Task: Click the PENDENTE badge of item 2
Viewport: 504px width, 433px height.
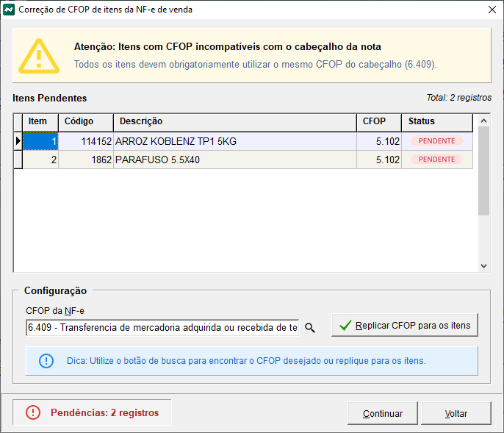Action: [436, 160]
